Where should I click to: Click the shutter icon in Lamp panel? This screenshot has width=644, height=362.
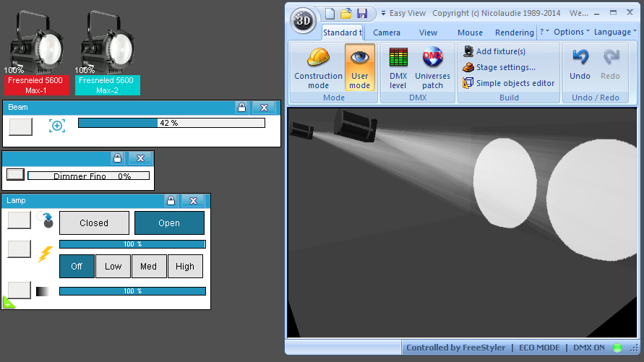45,220
